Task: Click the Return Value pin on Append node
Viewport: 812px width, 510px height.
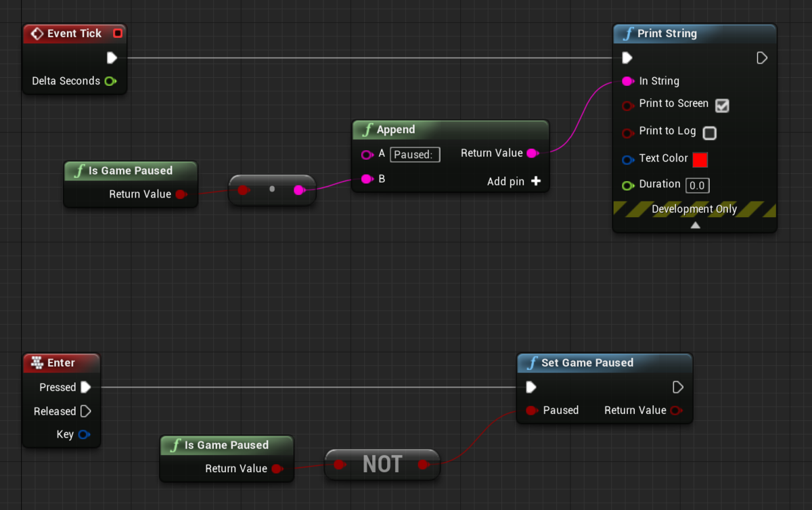Action: 533,153
